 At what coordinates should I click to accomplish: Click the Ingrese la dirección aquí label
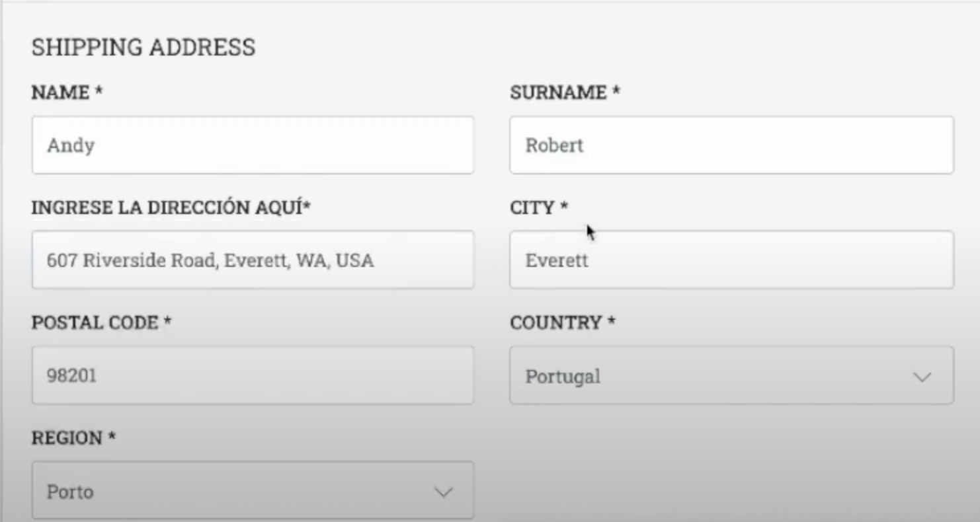click(x=171, y=207)
